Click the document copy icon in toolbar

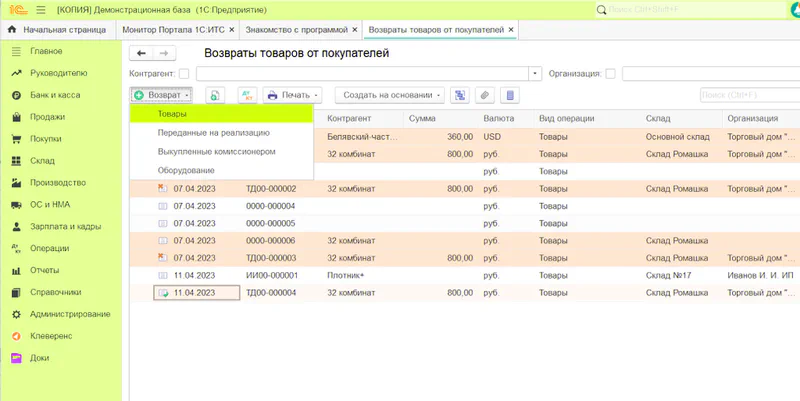pos(215,95)
